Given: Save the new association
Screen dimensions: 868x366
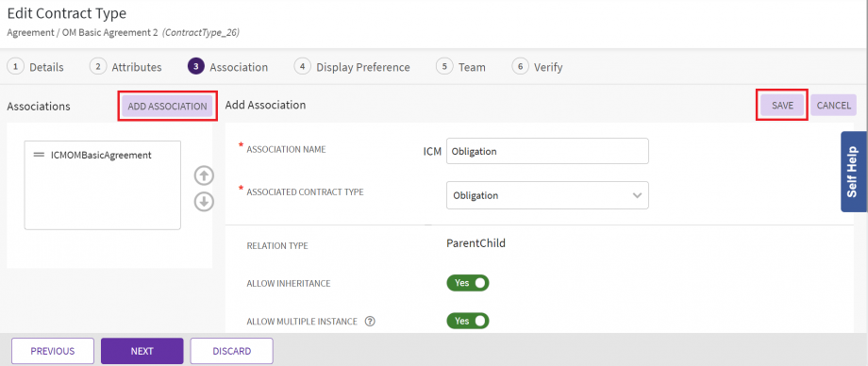Looking at the screenshot, I should click(x=782, y=106).
